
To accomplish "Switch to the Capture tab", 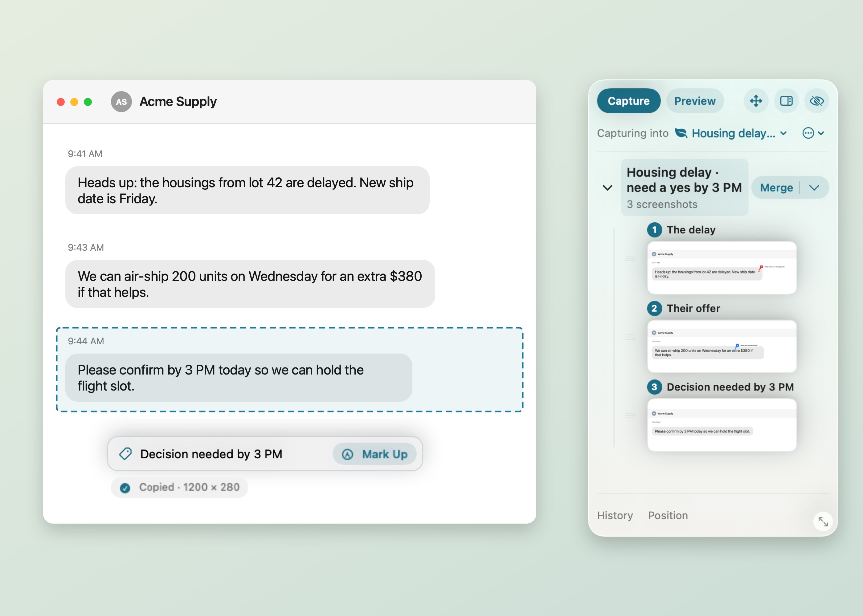I will 628,101.
